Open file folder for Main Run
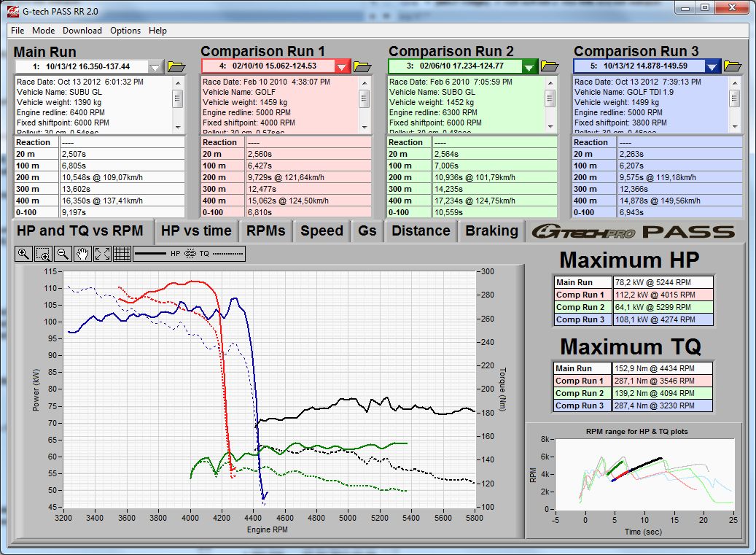 [x=176, y=66]
